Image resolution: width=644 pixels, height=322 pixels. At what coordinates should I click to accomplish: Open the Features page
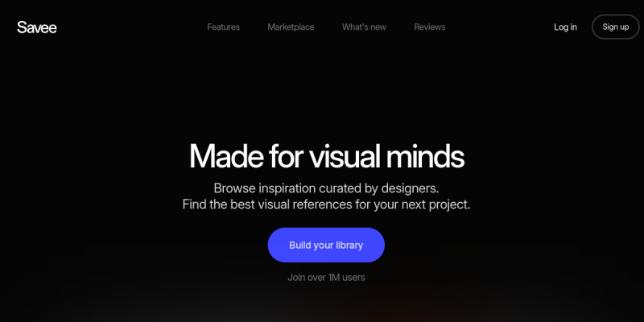point(224,27)
